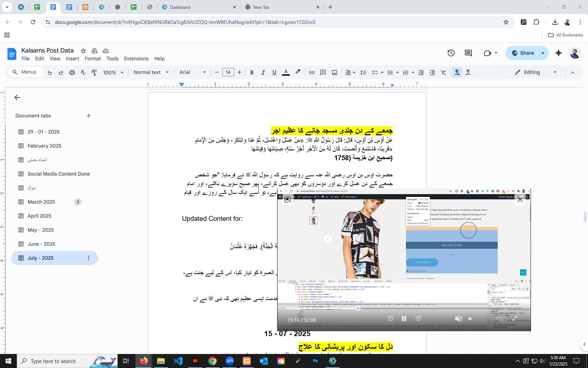Bookmark this page with star icon
588x368 pixels.
pyautogui.click(x=506, y=22)
